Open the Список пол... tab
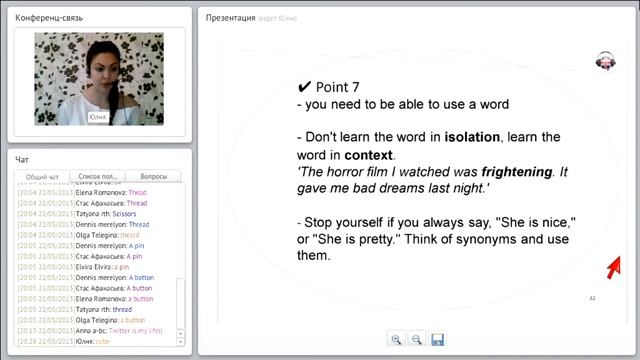This screenshot has width=640, height=360. pos(98,176)
